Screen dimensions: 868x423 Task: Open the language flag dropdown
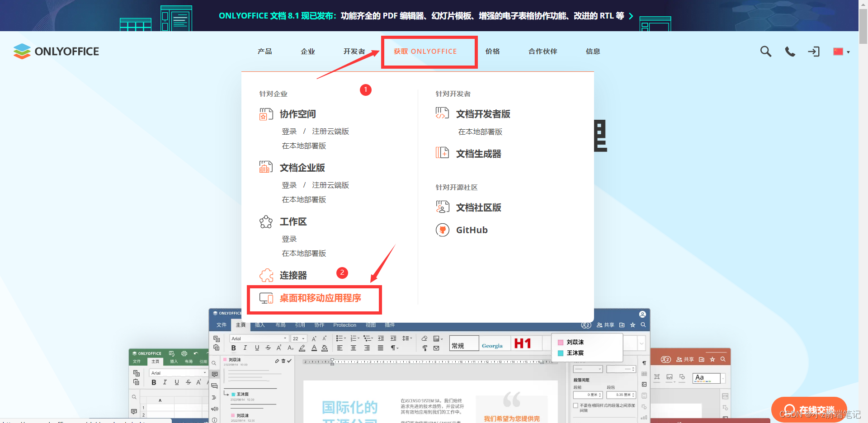841,52
